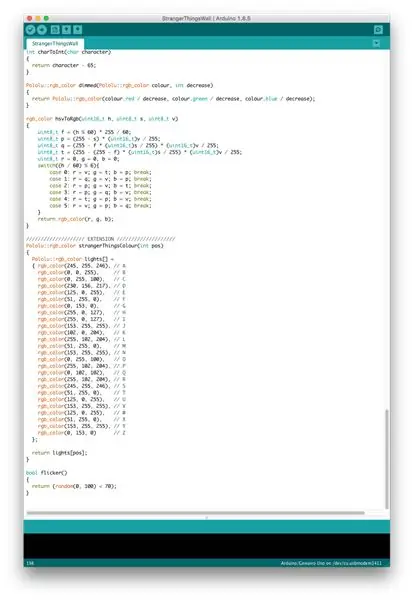Click the 'return lights[pos];' line
Viewport: 413px width, 600px height.
tap(60, 453)
